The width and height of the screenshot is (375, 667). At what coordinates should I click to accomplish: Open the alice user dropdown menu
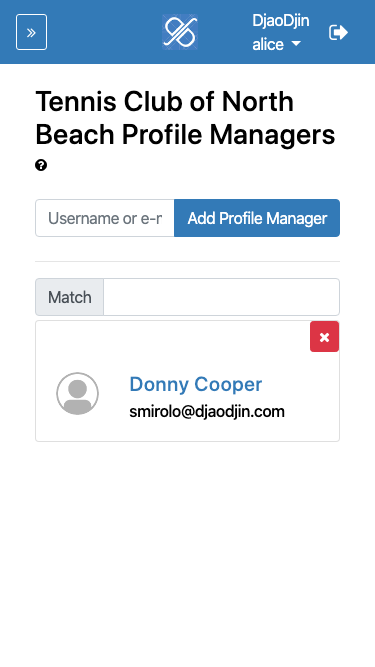276,44
